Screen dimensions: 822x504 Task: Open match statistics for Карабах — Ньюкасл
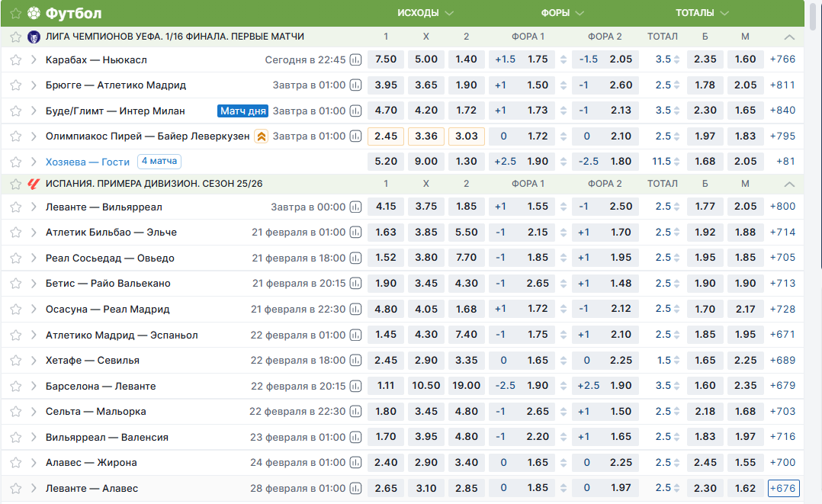[x=355, y=59]
